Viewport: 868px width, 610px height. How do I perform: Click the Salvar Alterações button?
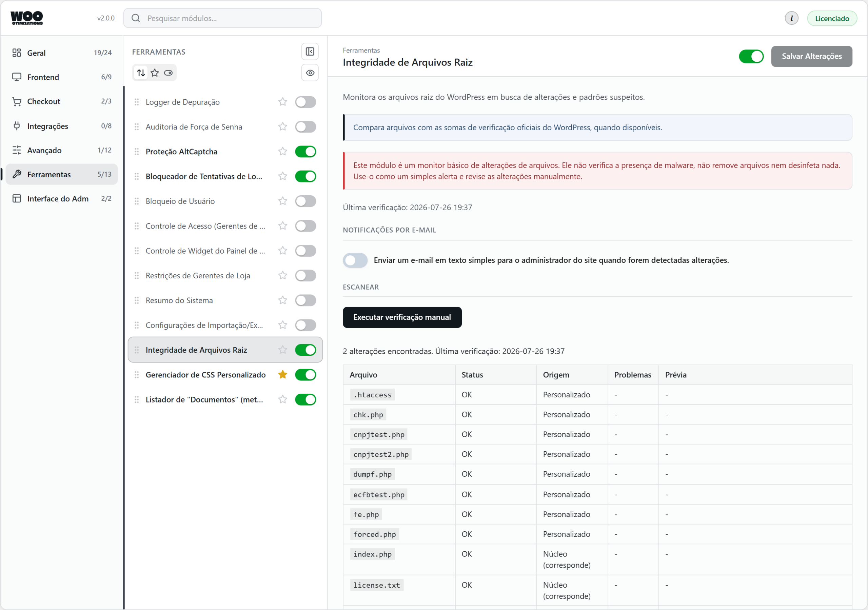pos(811,56)
